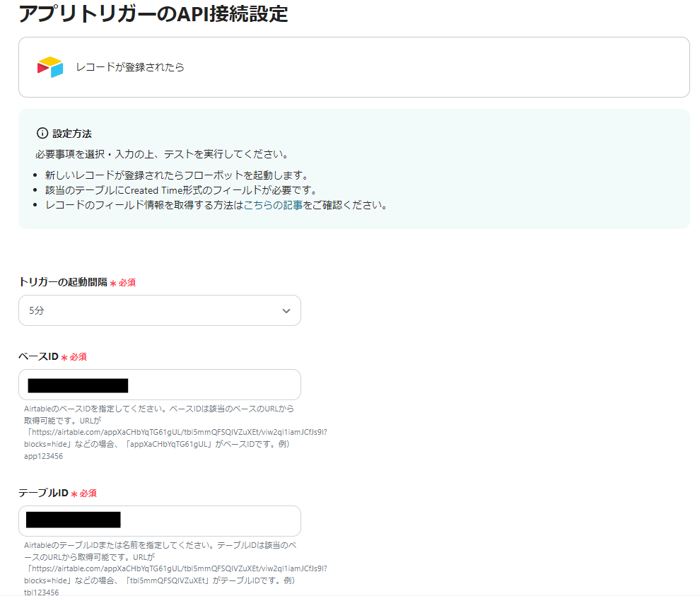700x596 pixels.
Task: Click the chevron on the 5分 selector
Action: point(286,310)
